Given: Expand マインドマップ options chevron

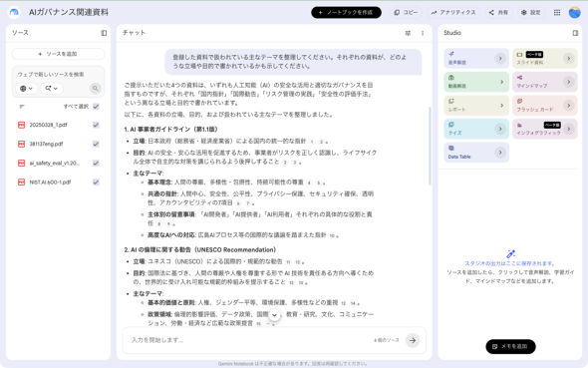Looking at the screenshot, I should (568, 82).
